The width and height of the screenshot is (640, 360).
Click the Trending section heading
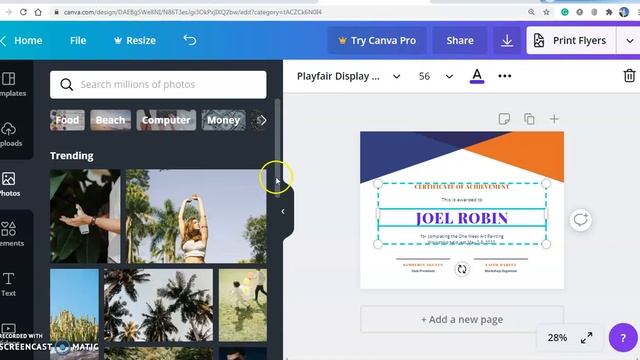tap(72, 156)
